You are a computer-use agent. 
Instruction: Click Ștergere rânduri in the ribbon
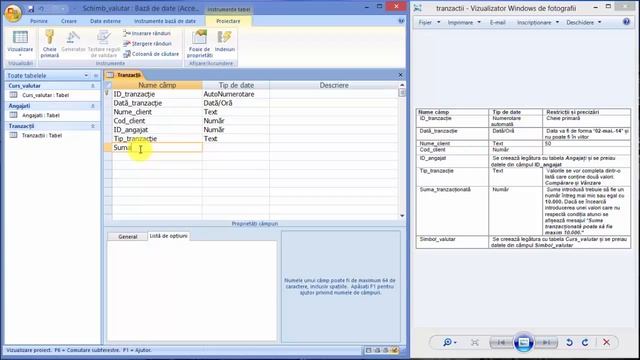pyautogui.click(x=147, y=43)
